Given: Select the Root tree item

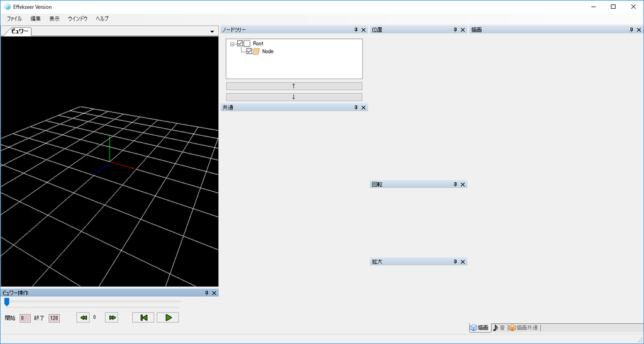Looking at the screenshot, I should click(x=258, y=43).
